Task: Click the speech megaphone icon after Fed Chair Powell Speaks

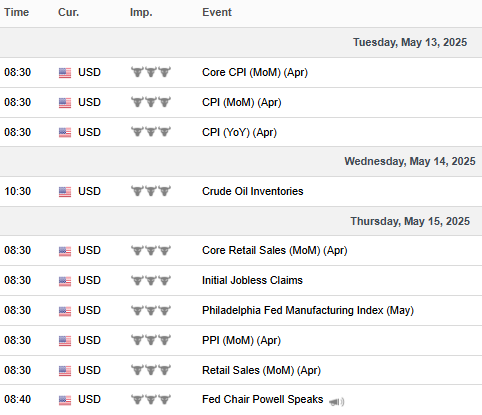Action: [336, 402]
